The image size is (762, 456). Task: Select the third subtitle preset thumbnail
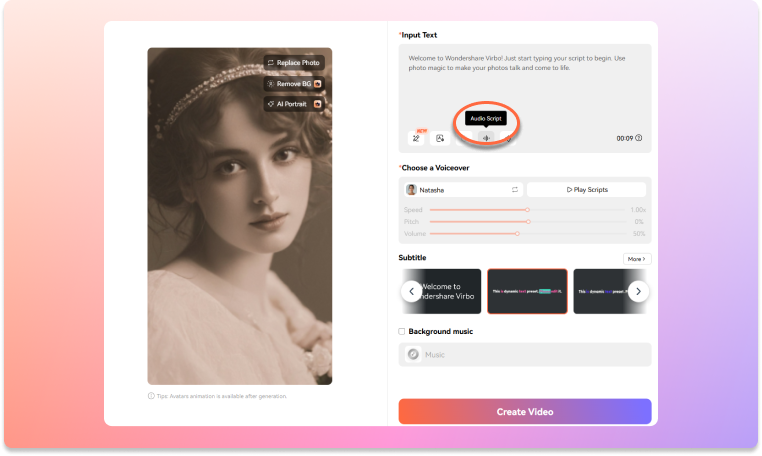610,291
